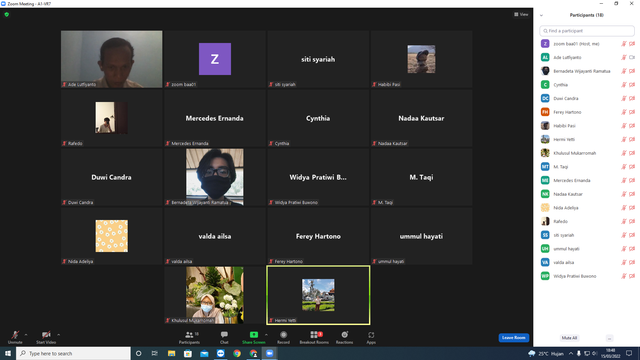Expand share screen options arrow
The image size is (640, 360).
tap(267, 335)
